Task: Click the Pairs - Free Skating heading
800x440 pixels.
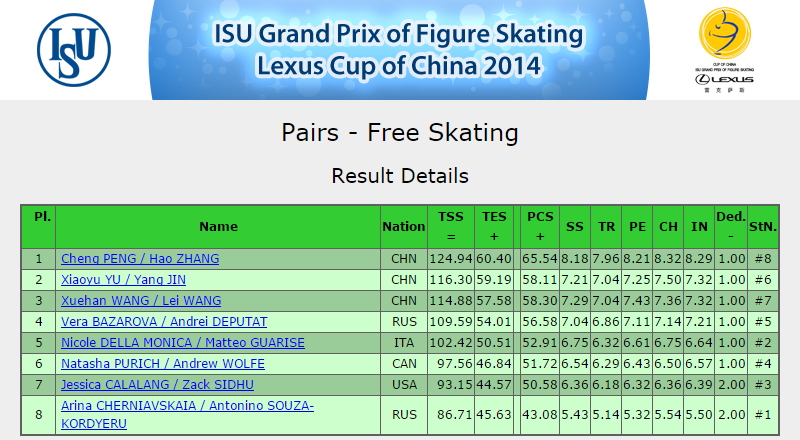Action: coord(399,132)
